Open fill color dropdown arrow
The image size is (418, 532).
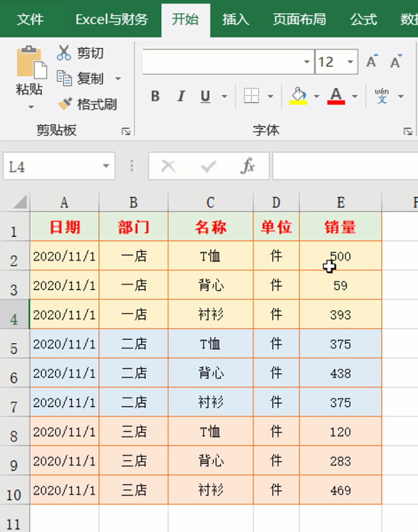coord(316,96)
